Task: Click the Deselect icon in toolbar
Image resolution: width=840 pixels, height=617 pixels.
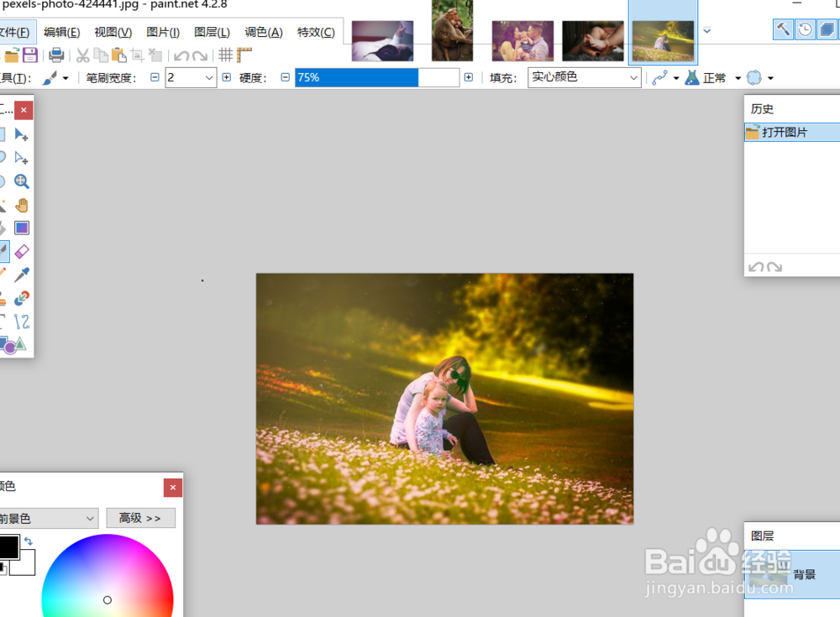Action: (155, 55)
